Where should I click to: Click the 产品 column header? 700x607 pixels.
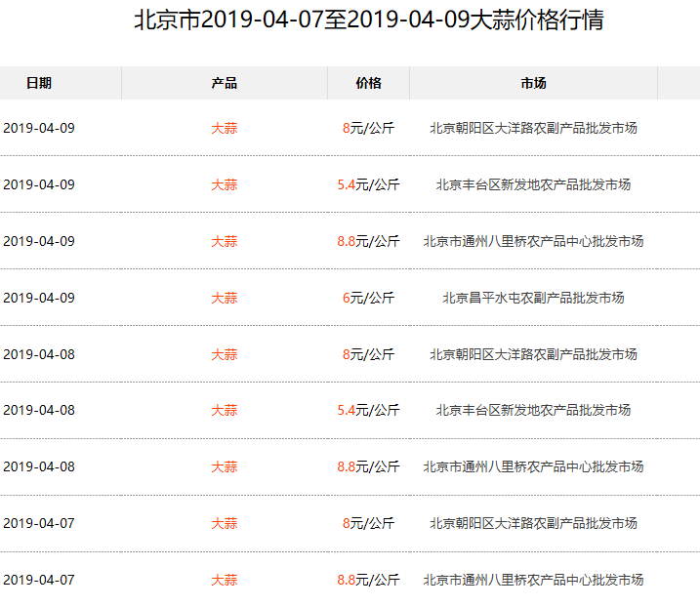click(224, 83)
